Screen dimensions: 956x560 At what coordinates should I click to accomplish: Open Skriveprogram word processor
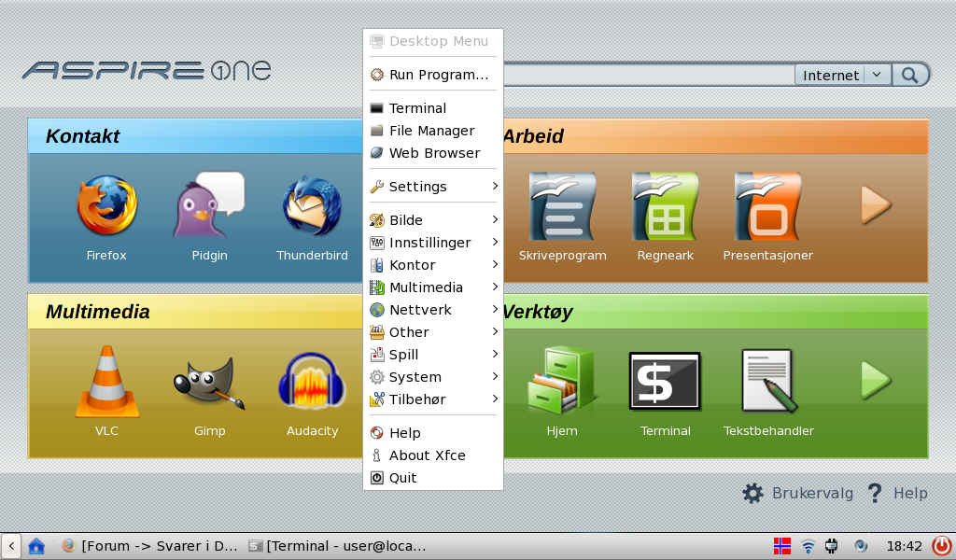[561, 206]
